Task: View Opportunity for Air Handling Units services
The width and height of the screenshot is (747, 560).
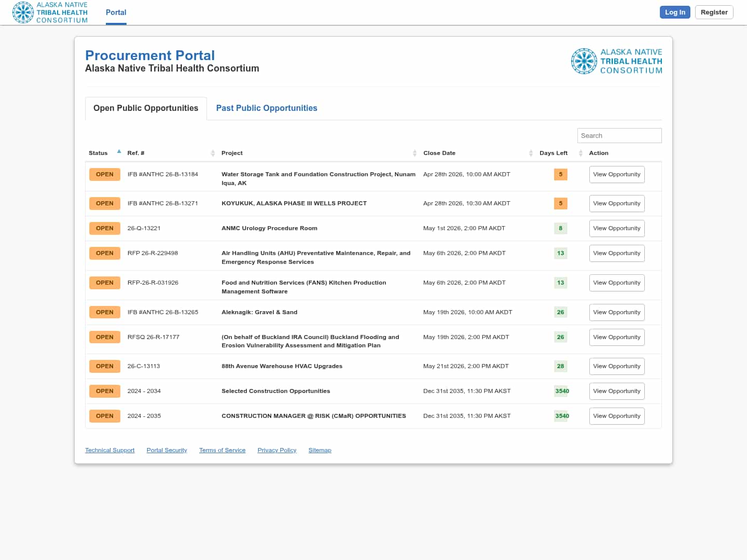Action: (x=617, y=254)
